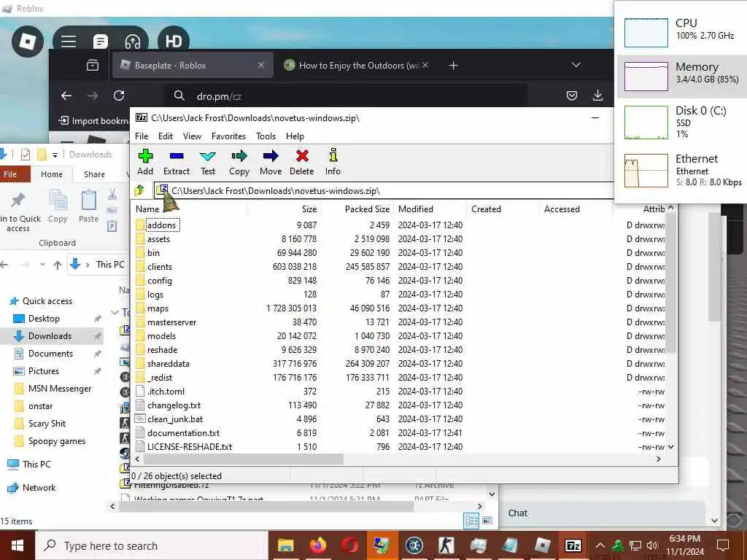Select Scary Shit folder in sidebar
747x560 pixels.
pos(47,424)
